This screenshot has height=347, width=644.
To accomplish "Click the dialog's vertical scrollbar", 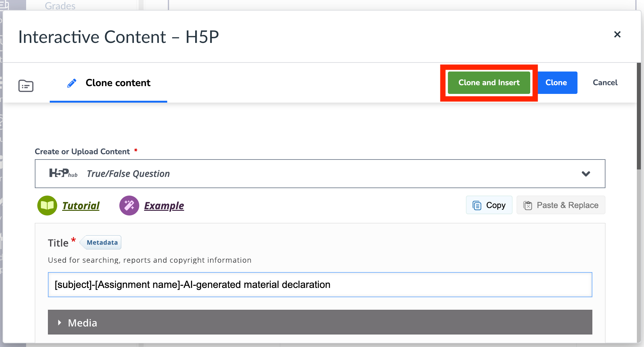I will tap(639, 116).
